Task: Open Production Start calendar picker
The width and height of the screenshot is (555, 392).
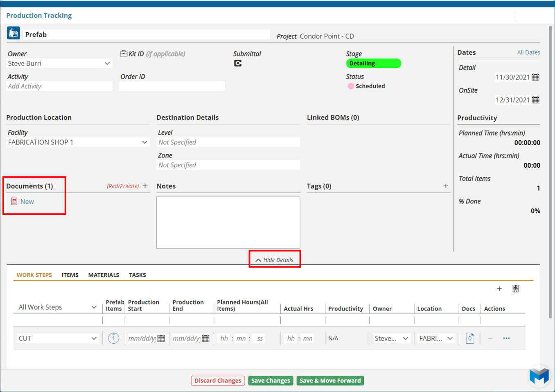Action: [161, 338]
